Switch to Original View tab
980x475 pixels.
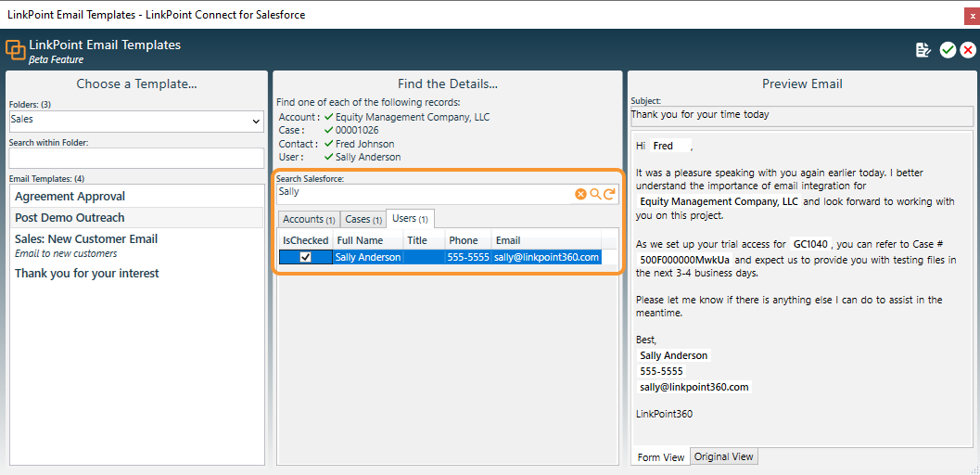coord(724,456)
